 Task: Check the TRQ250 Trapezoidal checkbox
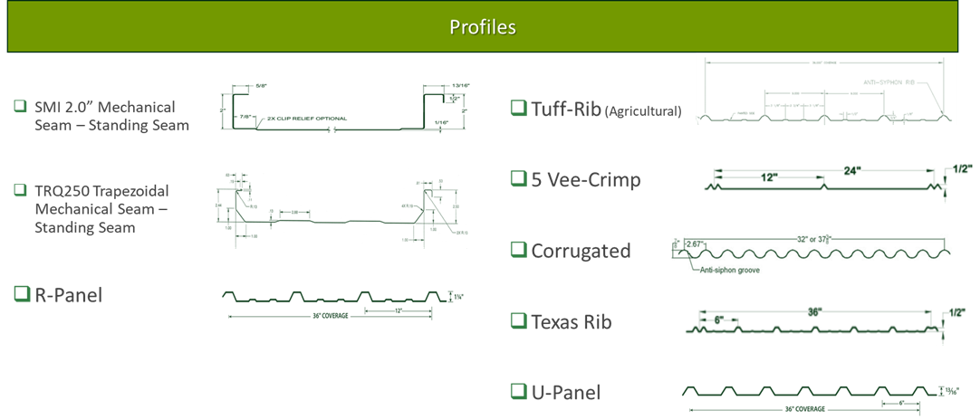pyautogui.click(x=20, y=191)
